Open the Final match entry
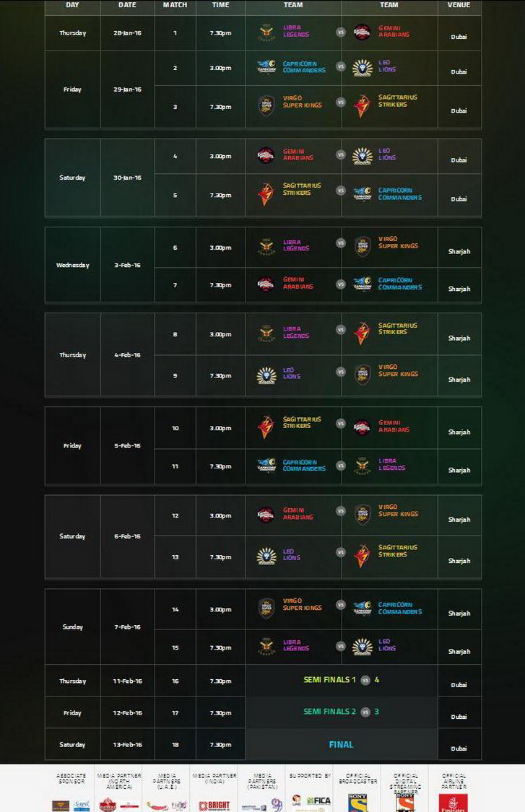 click(x=341, y=744)
